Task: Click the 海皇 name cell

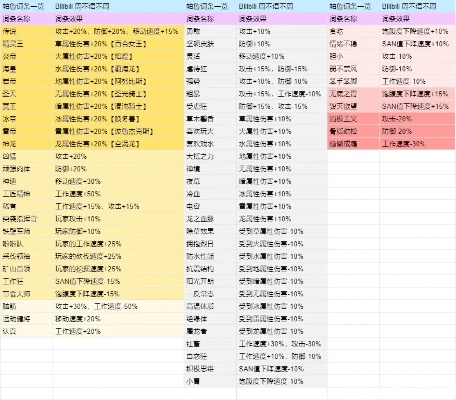Action: pos(26,69)
